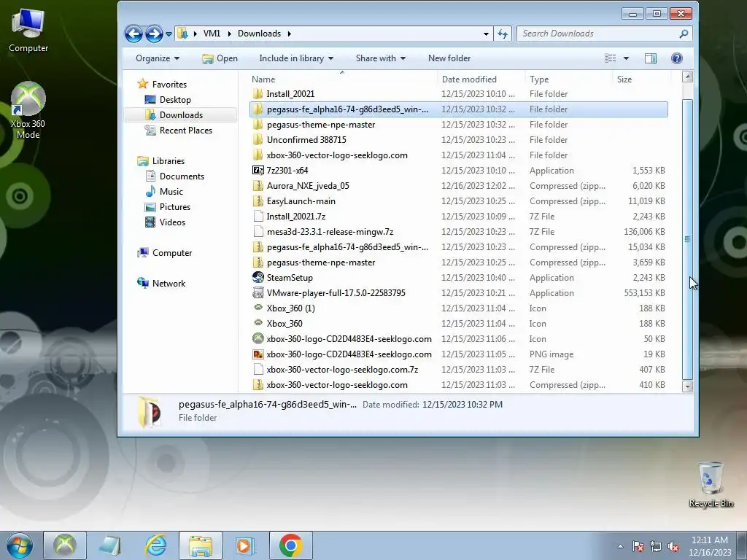This screenshot has width=747, height=560.
Task: Select VMware-player-full-17.5.0-22583795 installer icon
Action: (258, 293)
